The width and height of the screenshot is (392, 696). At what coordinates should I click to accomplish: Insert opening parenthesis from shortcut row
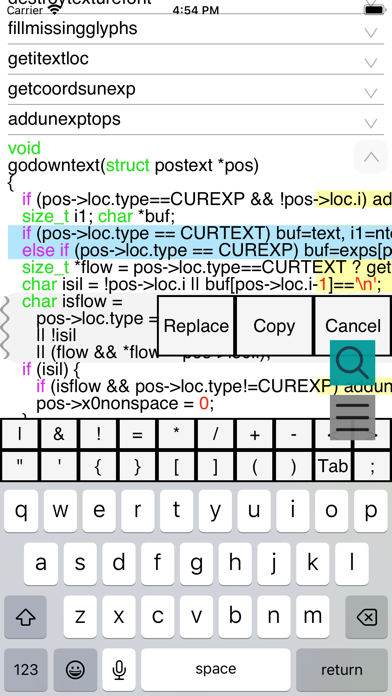pos(254,466)
